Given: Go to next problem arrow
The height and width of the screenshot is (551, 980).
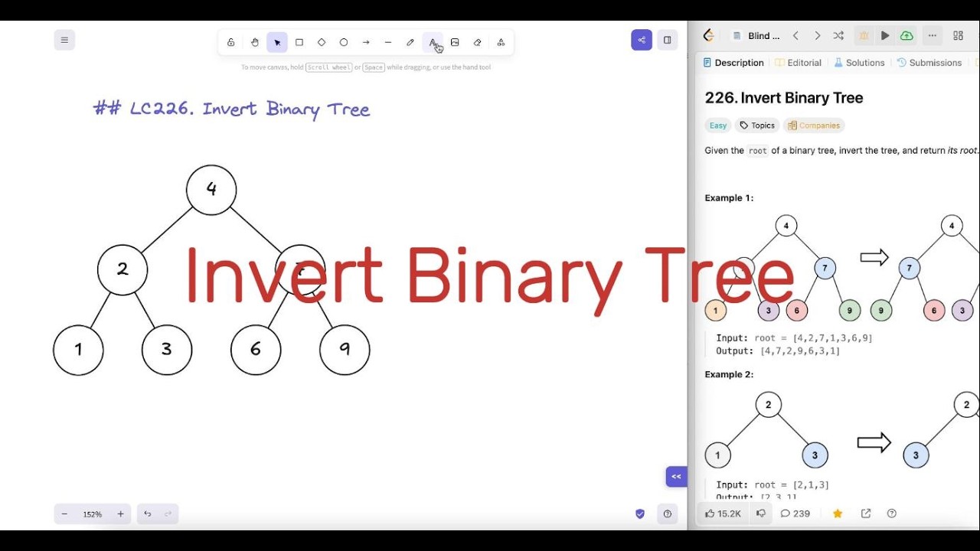Looking at the screenshot, I should pos(817,36).
